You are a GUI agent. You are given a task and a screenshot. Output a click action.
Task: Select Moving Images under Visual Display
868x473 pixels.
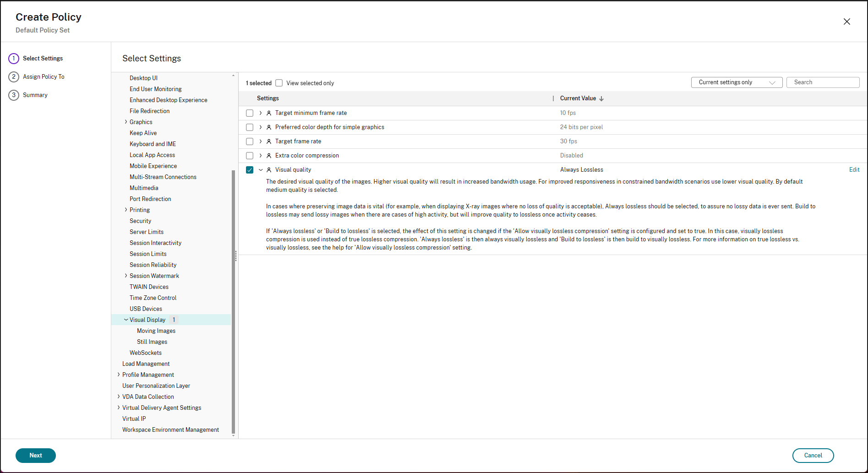pyautogui.click(x=156, y=331)
